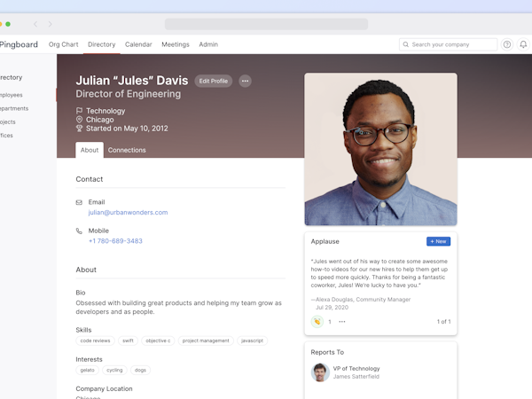Viewport: 532px width, 399px height.
Task: Click the 'dogs' interest tag
Action: [140, 370]
